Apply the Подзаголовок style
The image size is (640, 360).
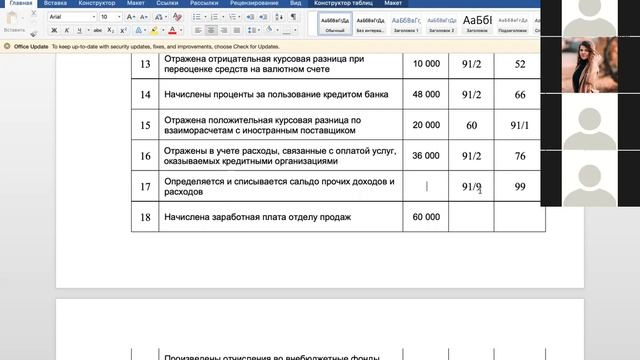click(513, 24)
